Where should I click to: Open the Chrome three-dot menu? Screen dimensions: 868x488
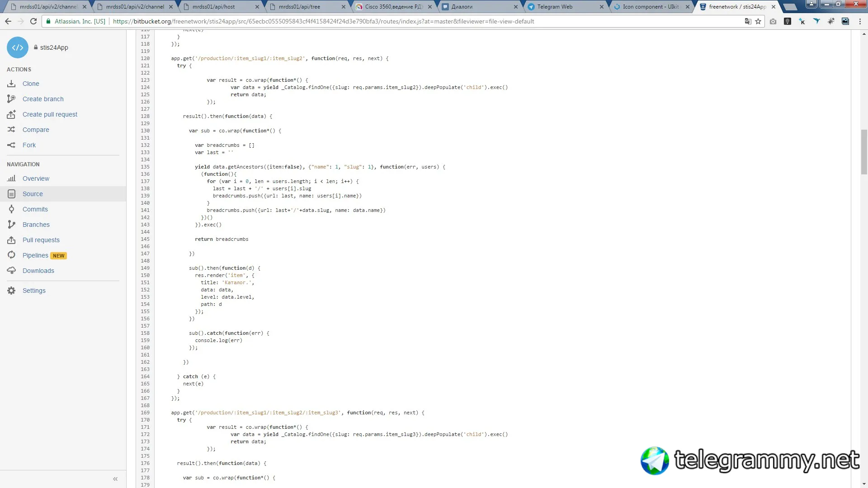[x=860, y=21]
